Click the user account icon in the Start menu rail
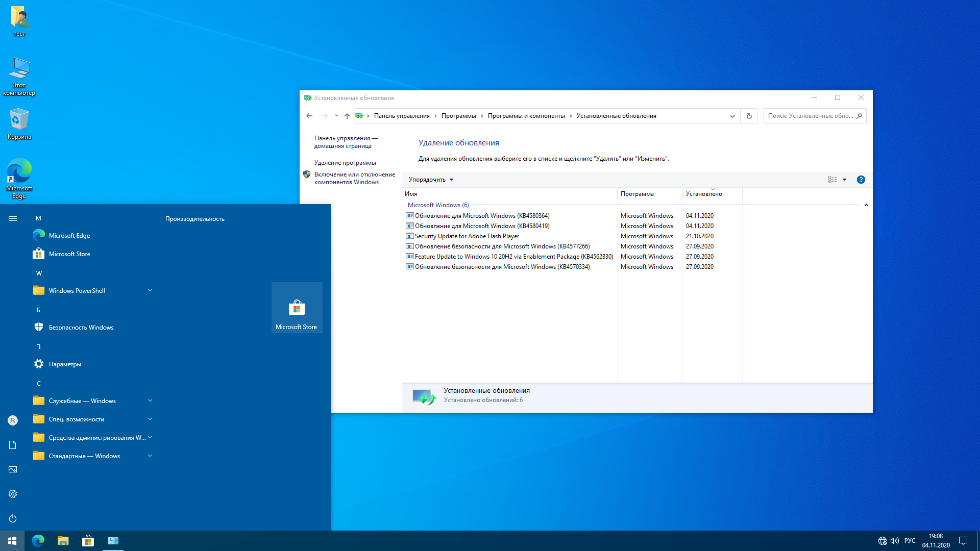The width and height of the screenshot is (980, 551). pos(12,420)
